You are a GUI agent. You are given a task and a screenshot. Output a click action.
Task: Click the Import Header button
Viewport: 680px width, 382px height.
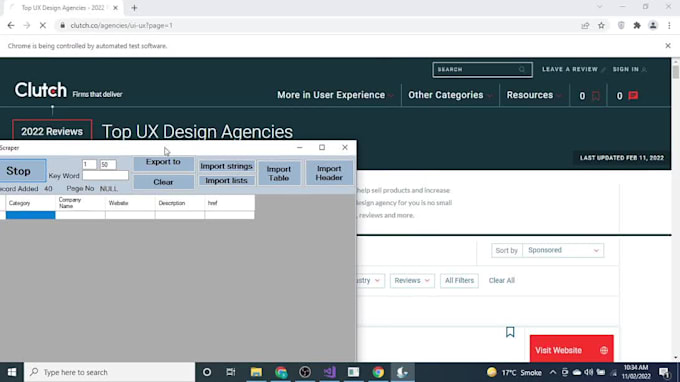coord(329,173)
